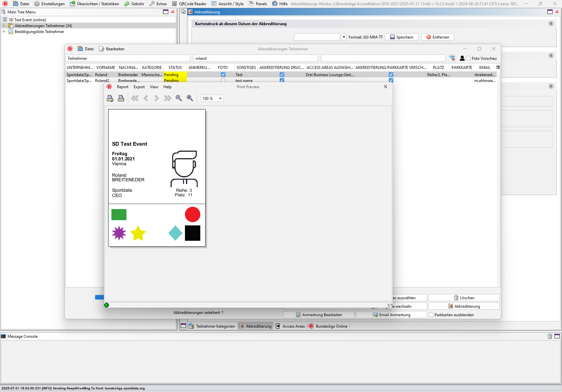This screenshot has width=562, height=392.
Task: Click the red app logo in Print Preview menu bar
Action: (109, 87)
